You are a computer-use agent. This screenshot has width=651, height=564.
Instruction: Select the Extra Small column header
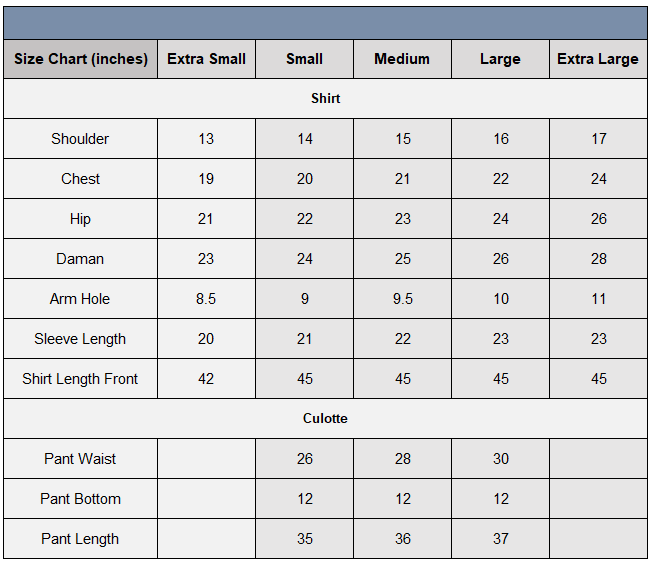coord(206,59)
